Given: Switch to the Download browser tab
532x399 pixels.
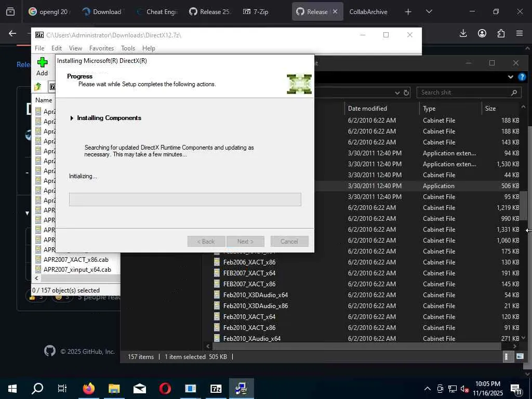Looking at the screenshot, I should (x=103, y=12).
